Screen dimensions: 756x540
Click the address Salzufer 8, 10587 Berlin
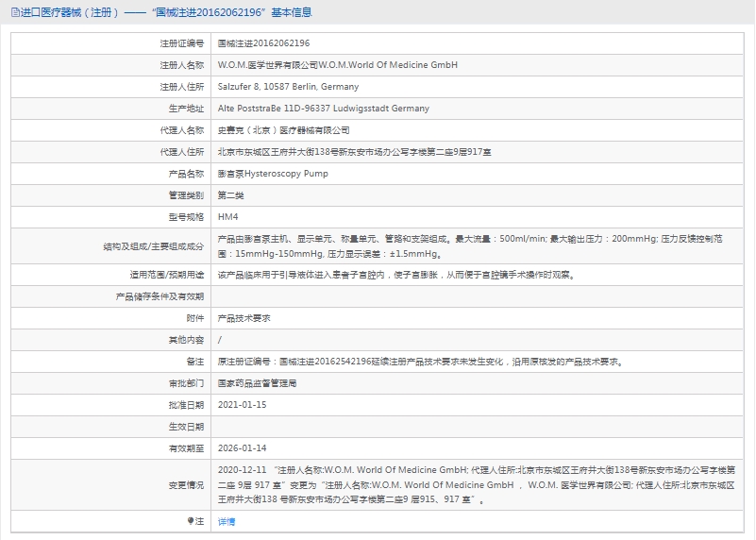pos(288,87)
